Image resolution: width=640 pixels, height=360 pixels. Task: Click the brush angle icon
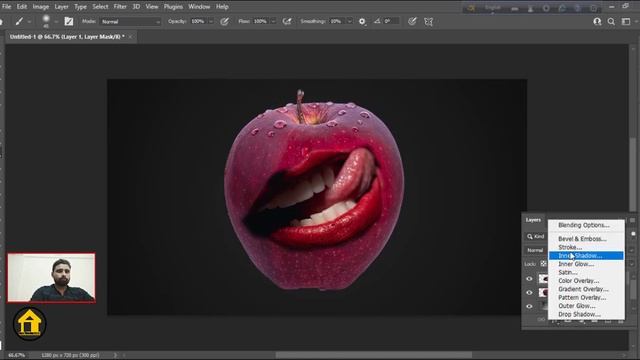click(377, 21)
